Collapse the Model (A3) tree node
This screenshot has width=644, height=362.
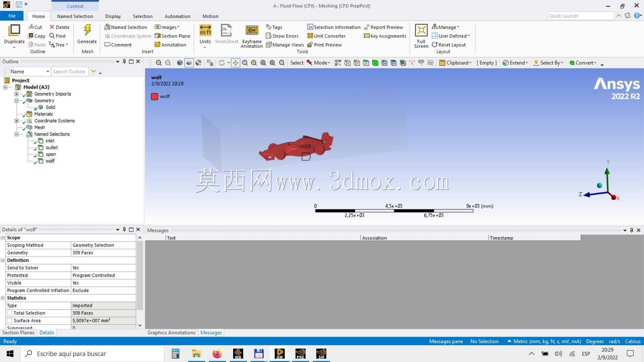[5, 87]
